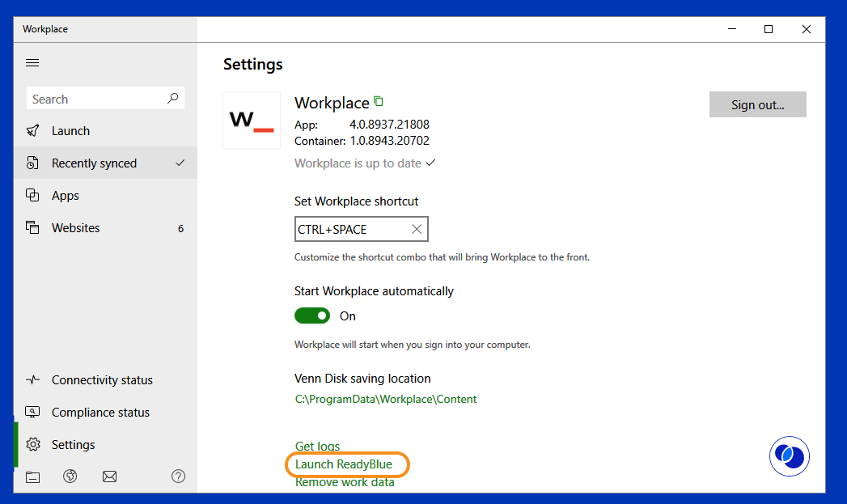The image size is (847, 504).
Task: Open the mail envelope icon
Action: [110, 476]
